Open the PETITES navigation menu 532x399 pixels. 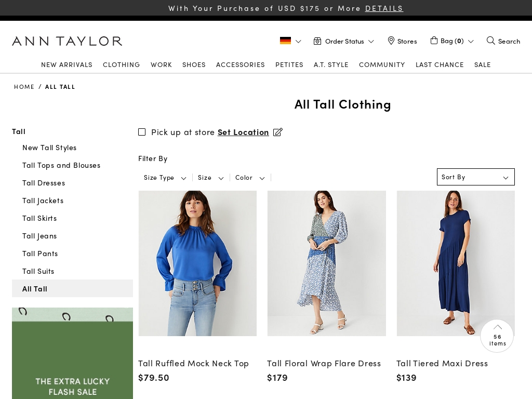(x=289, y=64)
